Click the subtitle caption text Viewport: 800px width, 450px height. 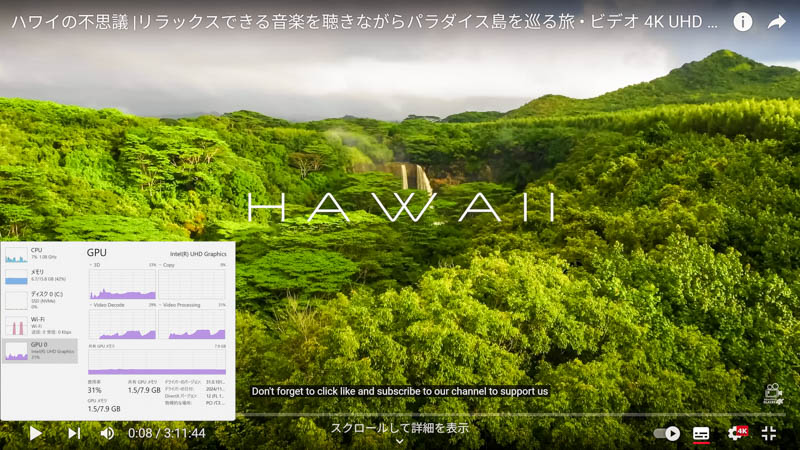tap(399, 391)
